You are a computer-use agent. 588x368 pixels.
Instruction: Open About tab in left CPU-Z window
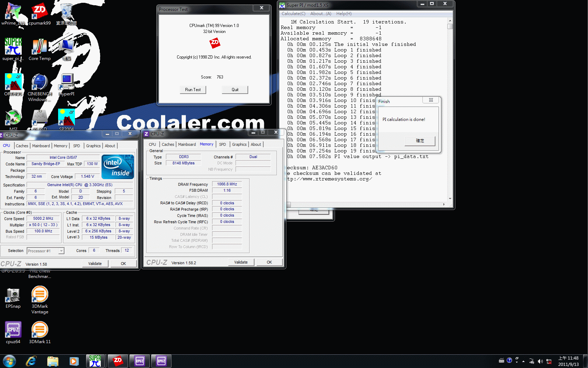tap(110, 146)
